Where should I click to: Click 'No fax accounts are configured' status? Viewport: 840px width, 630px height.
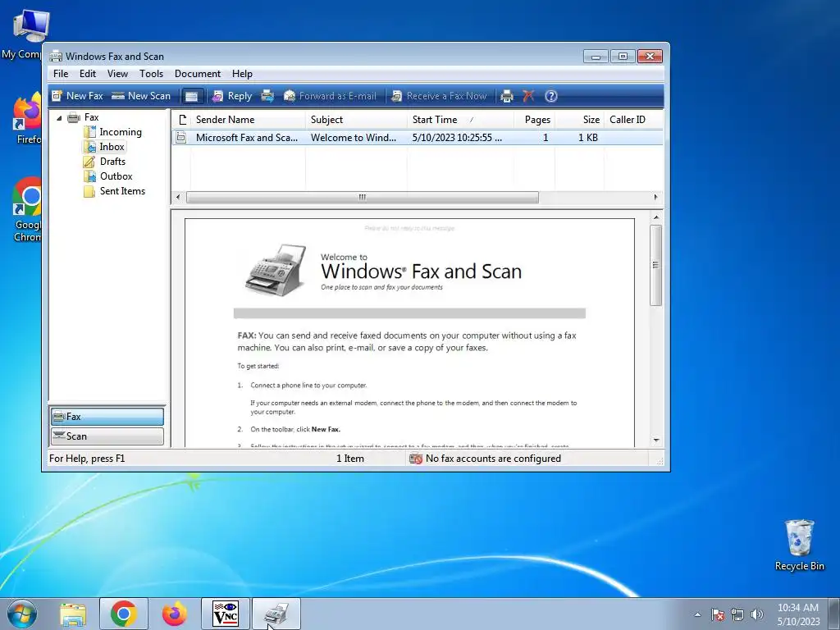[x=493, y=459]
